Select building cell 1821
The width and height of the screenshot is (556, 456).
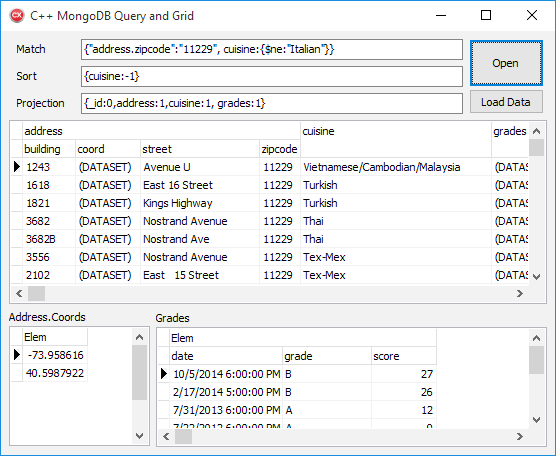tap(49, 203)
